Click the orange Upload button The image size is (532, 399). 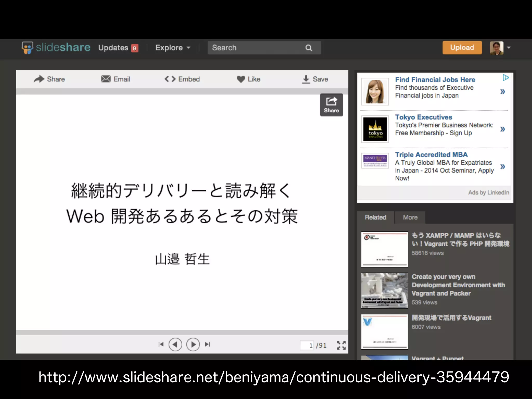462,48
